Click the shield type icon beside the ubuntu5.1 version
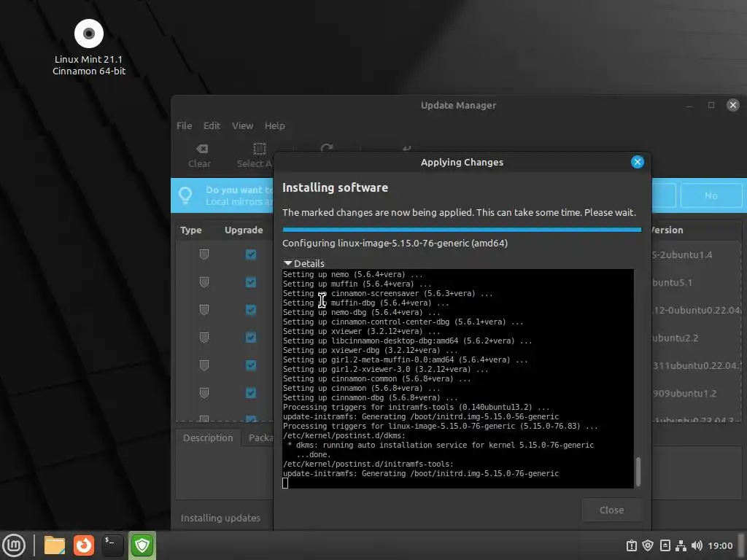Screen dimensions: 747x560 tap(204, 282)
